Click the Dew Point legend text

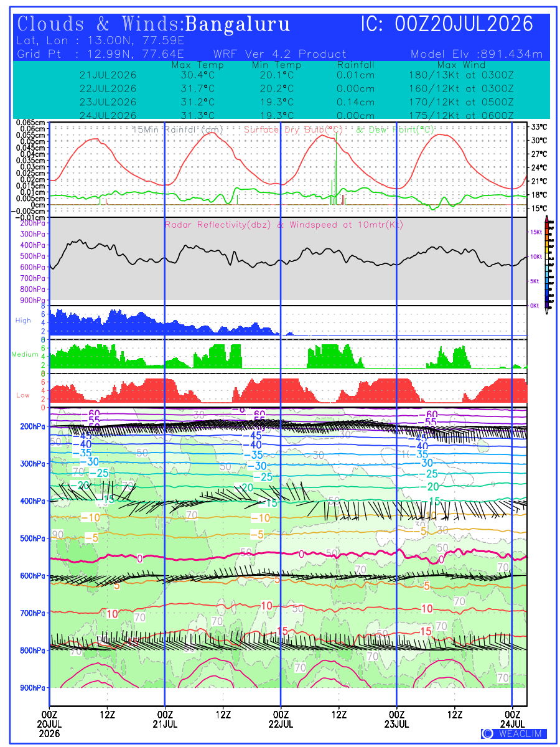[395, 129]
